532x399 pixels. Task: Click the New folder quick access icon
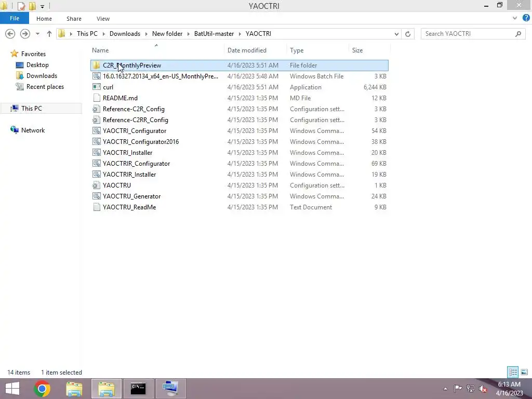[32, 6]
